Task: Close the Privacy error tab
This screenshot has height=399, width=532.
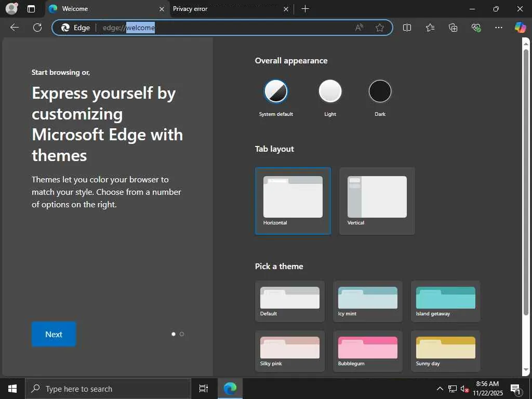Action: [x=286, y=9]
